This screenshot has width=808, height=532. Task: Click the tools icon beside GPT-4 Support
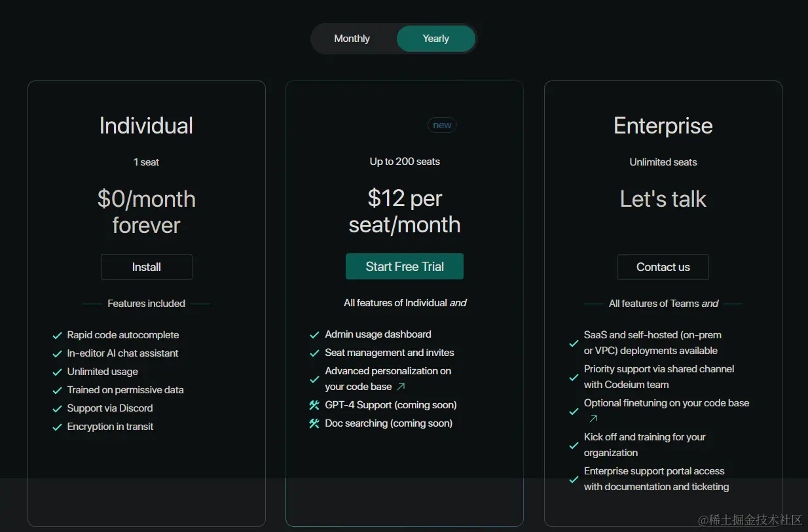pyautogui.click(x=314, y=405)
